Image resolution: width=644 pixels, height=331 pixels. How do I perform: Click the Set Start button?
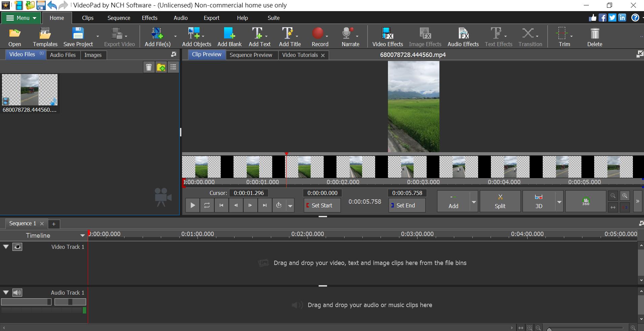click(322, 205)
